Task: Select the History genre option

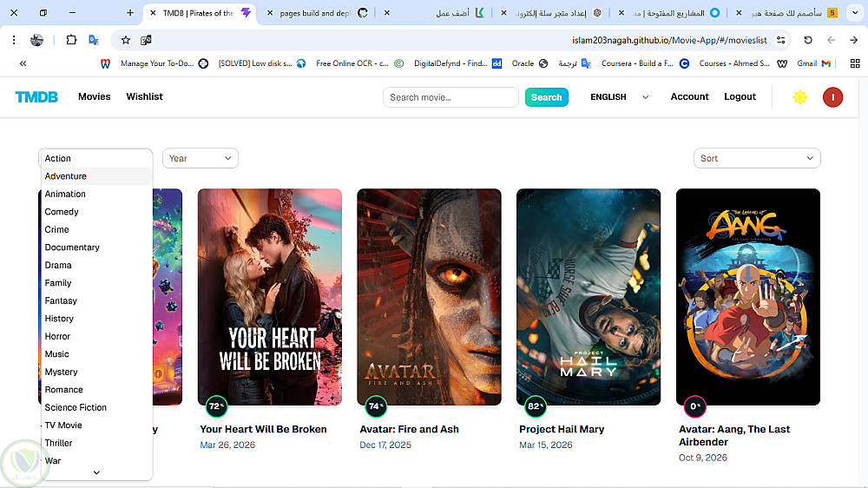Action: click(x=96, y=319)
